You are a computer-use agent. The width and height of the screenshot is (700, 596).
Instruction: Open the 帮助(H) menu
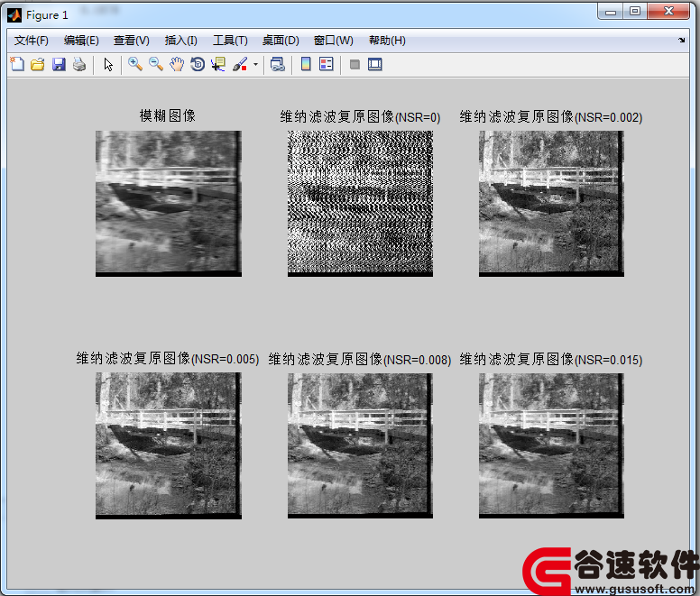(x=387, y=41)
